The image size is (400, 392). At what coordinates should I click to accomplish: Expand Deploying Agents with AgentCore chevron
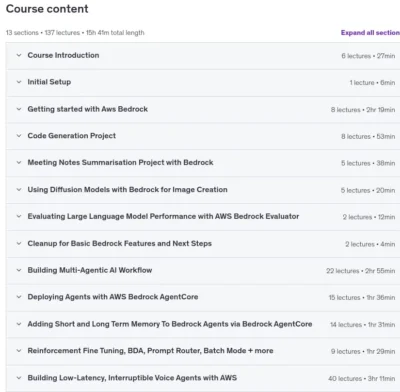click(19, 297)
